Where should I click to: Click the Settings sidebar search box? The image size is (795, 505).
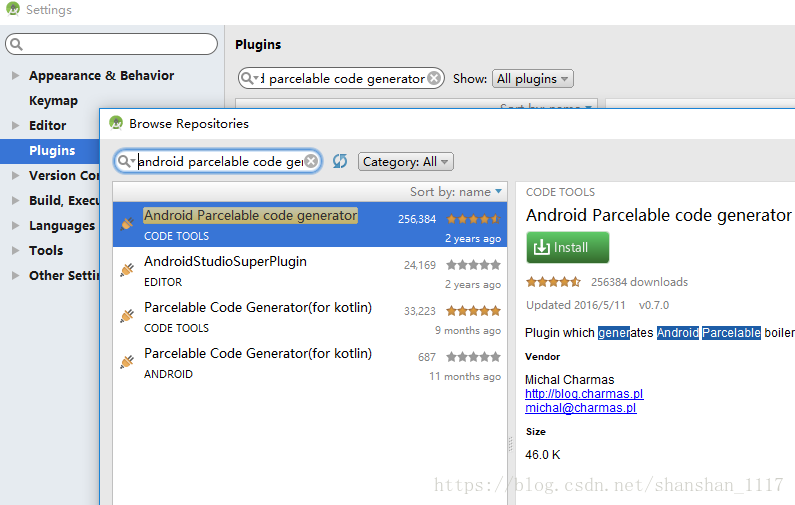pos(111,44)
